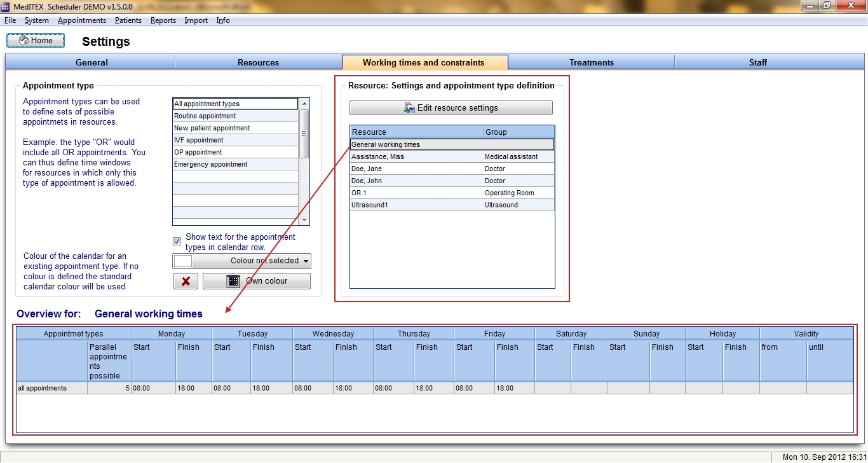Click the Tuesday Start 08:00 cell

(231, 388)
